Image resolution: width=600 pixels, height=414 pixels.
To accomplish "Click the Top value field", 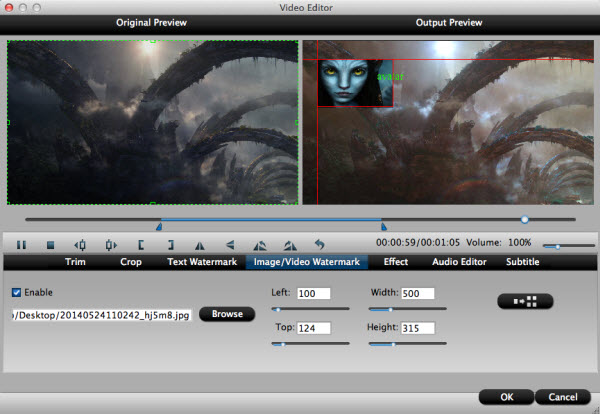I will tap(313, 328).
